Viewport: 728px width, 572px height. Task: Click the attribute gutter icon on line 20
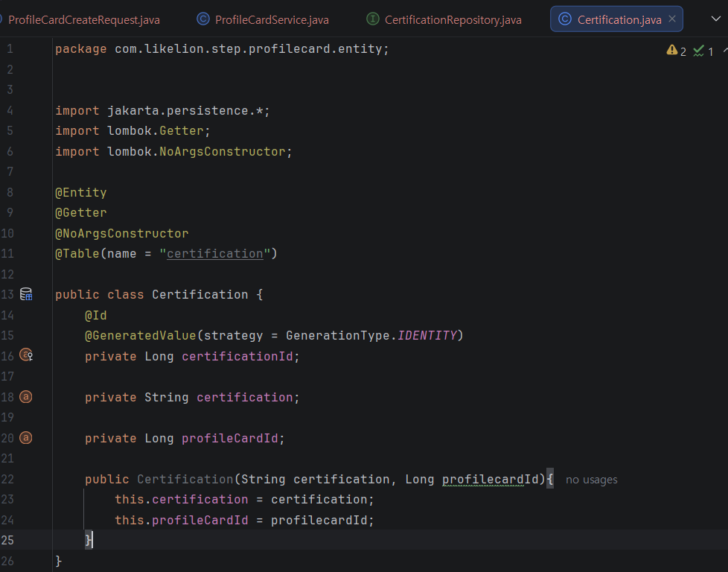[x=26, y=438]
